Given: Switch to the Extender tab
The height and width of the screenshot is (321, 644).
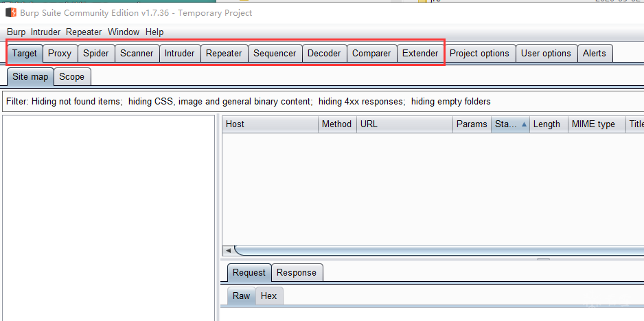Looking at the screenshot, I should point(420,54).
